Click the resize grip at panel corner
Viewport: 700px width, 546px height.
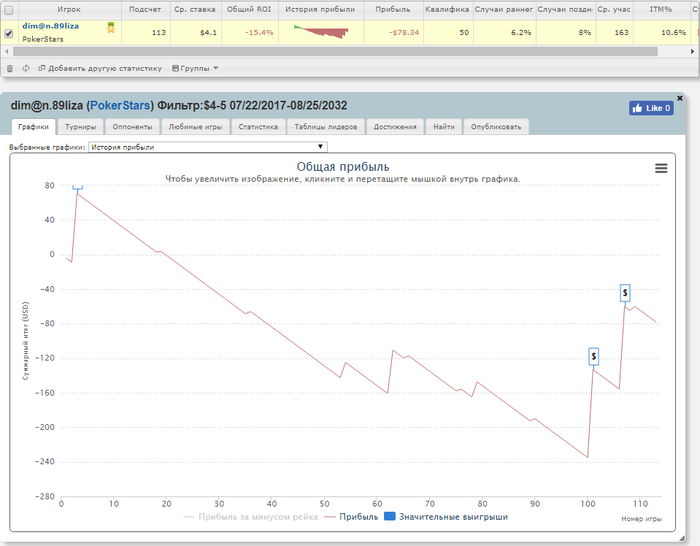click(681, 538)
